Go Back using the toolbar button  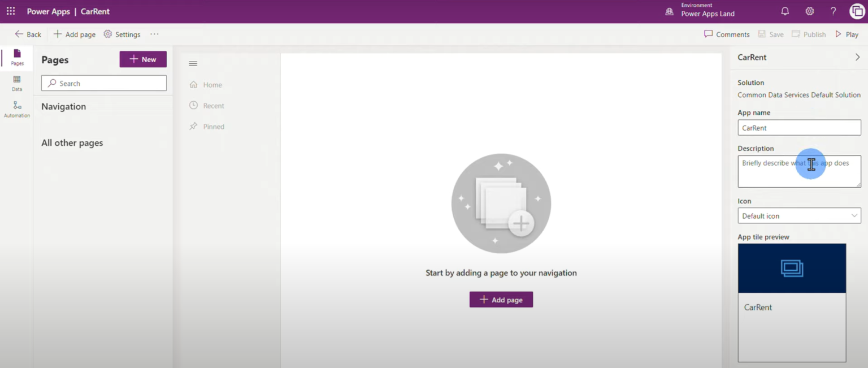pyautogui.click(x=28, y=34)
